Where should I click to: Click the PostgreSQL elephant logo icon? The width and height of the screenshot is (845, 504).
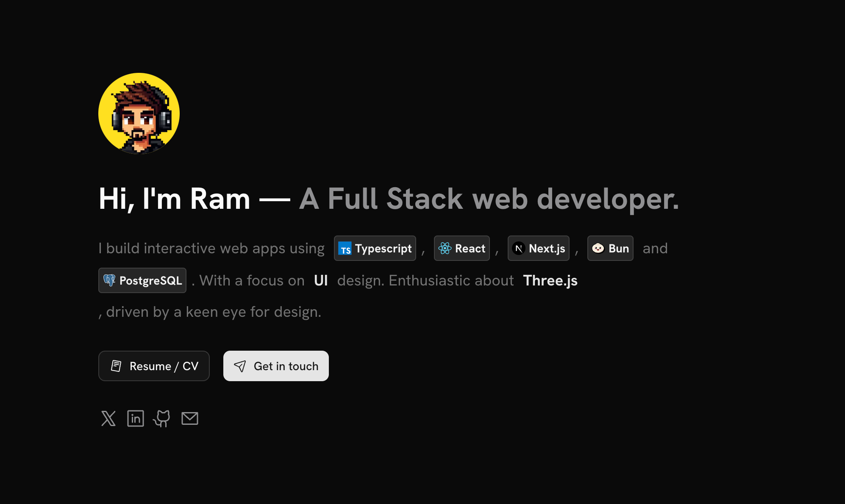[x=109, y=280]
